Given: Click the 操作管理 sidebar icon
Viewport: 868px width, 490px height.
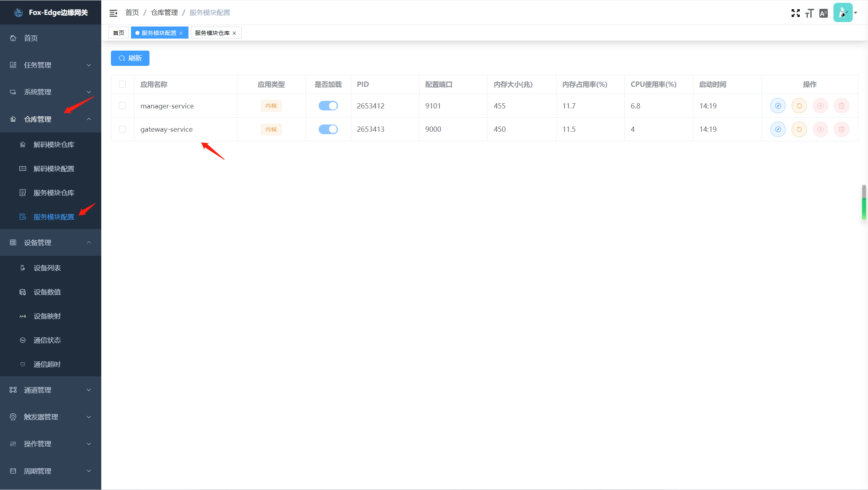Looking at the screenshot, I should pos(13,444).
